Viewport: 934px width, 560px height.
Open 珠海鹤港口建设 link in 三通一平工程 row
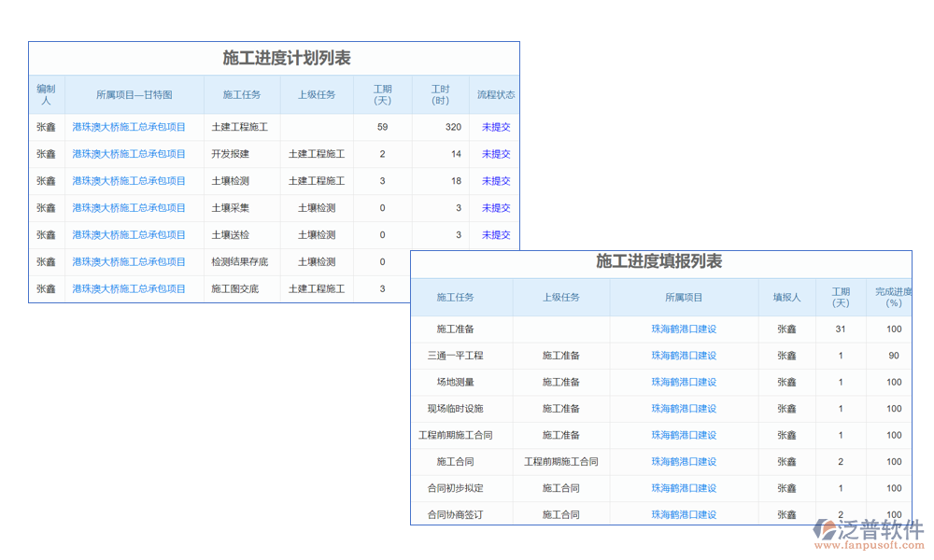pyautogui.click(x=684, y=356)
